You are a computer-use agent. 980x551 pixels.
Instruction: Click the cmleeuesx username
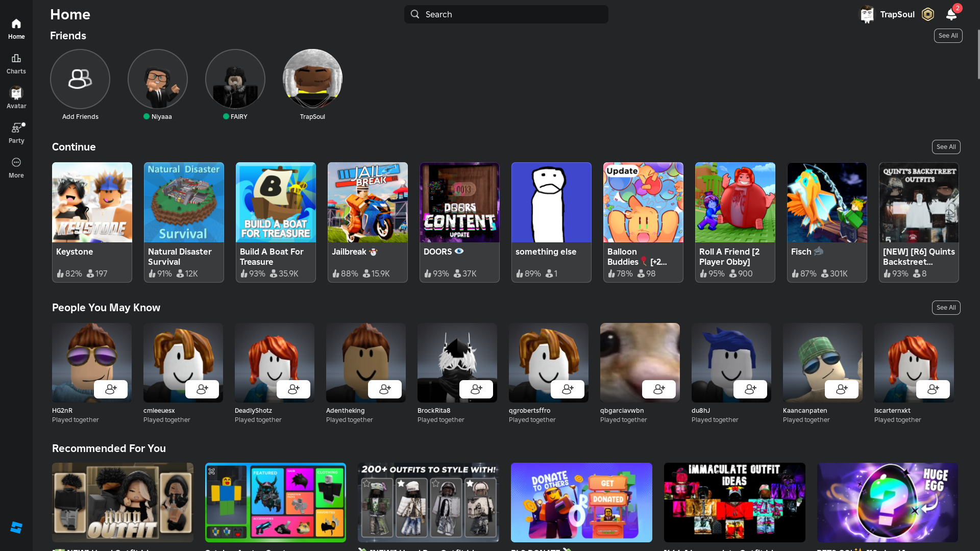click(x=159, y=411)
